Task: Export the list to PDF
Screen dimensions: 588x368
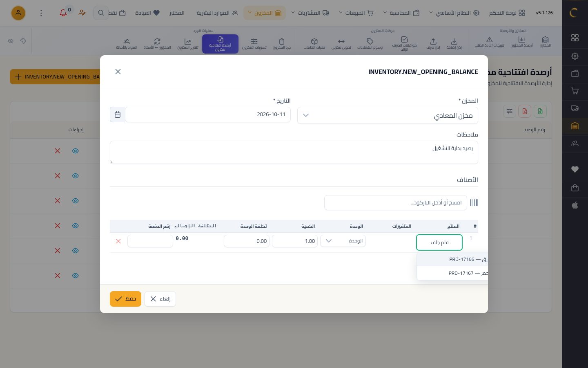Action: coord(525,111)
